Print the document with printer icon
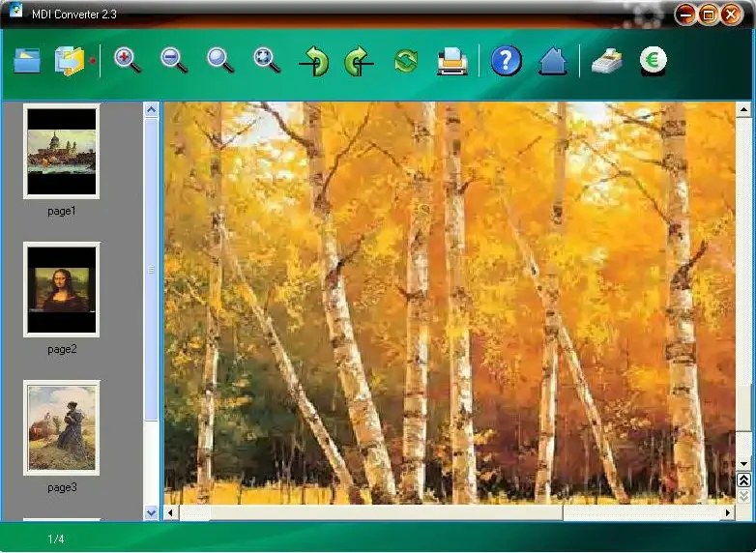This screenshot has width=756, height=553. 452,61
